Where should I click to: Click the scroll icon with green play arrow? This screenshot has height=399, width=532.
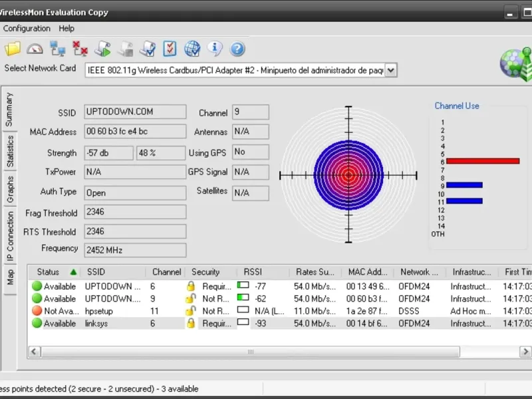coord(103,49)
